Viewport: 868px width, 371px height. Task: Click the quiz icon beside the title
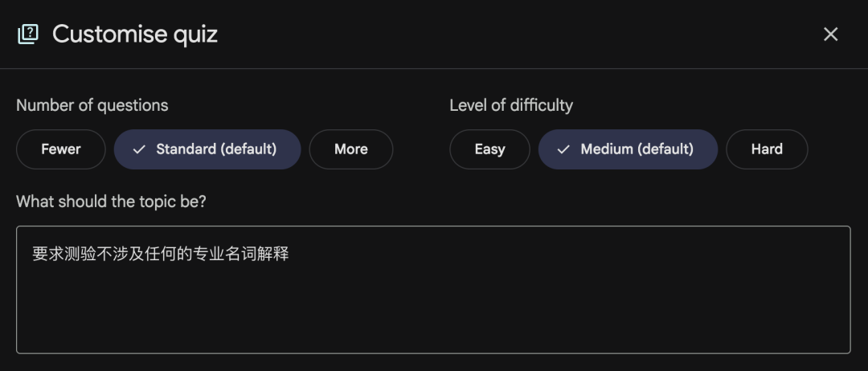point(28,34)
